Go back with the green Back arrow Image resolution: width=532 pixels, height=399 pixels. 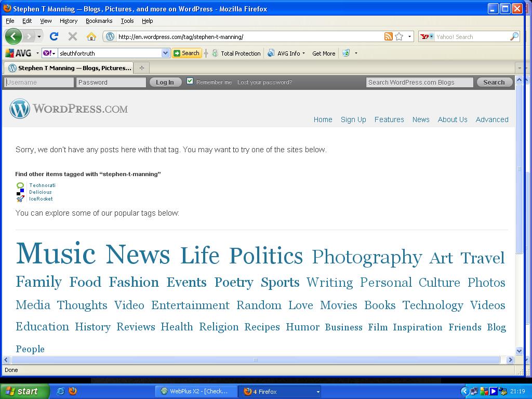[x=13, y=36]
